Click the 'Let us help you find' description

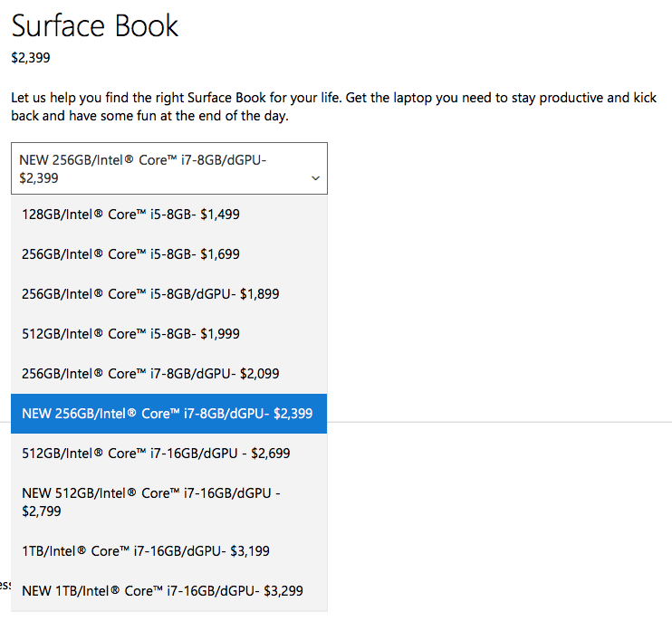[334, 107]
